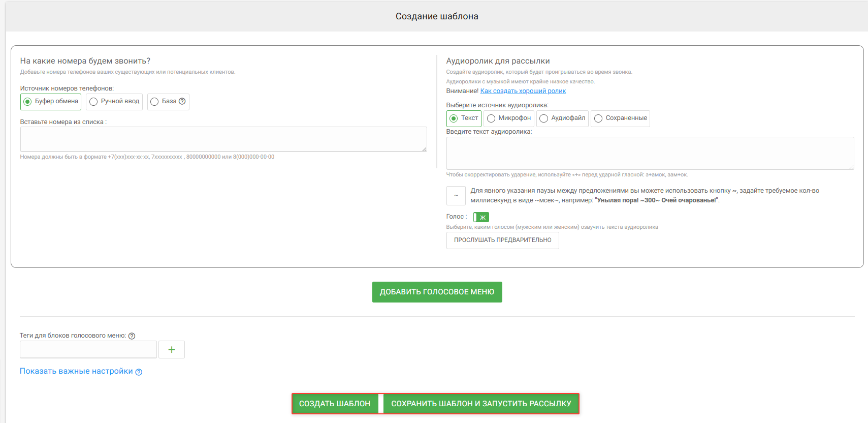Click the help icon next to База

pos(182,101)
